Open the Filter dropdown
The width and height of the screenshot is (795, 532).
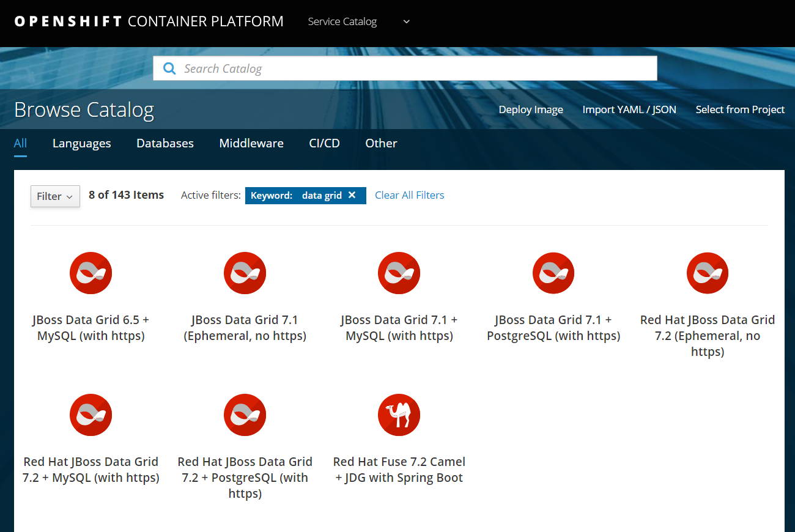pyautogui.click(x=55, y=196)
